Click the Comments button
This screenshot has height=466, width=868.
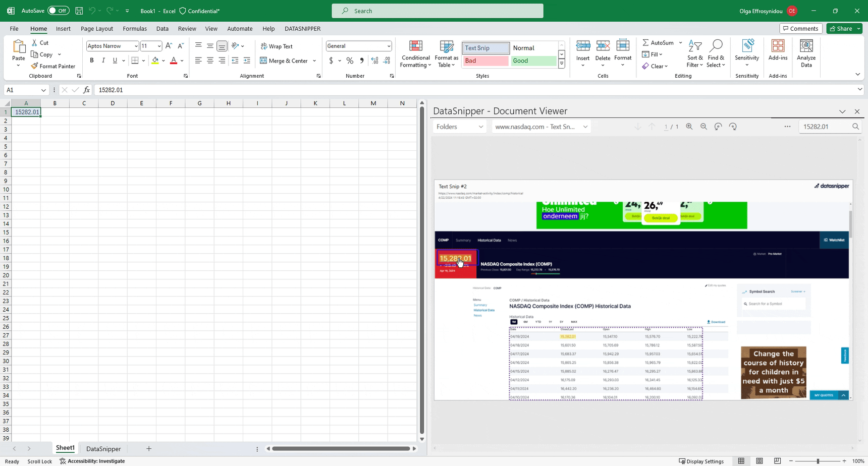pos(800,29)
